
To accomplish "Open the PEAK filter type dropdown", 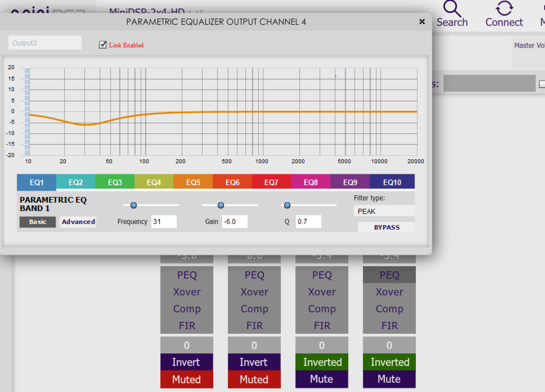I will pyautogui.click(x=384, y=211).
